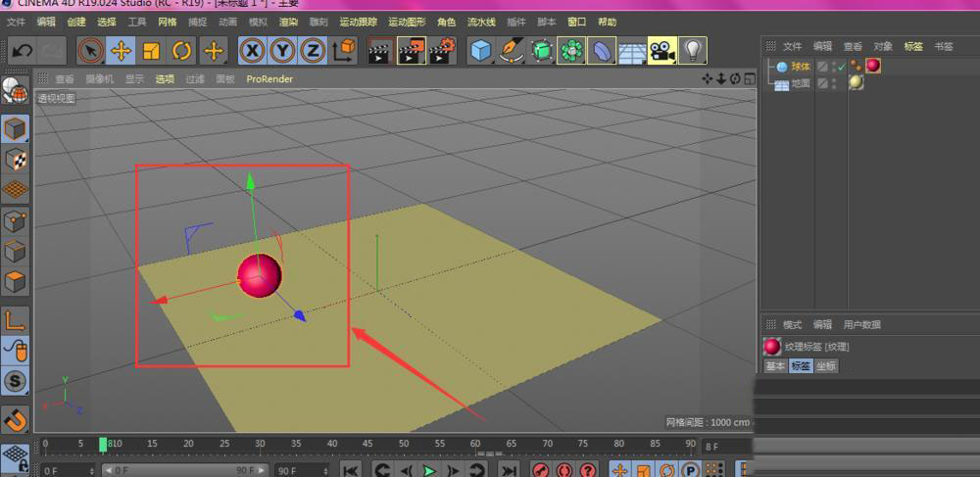This screenshot has width=980, height=477.
Task: Click the green timeline playhead marker
Action: (x=103, y=445)
